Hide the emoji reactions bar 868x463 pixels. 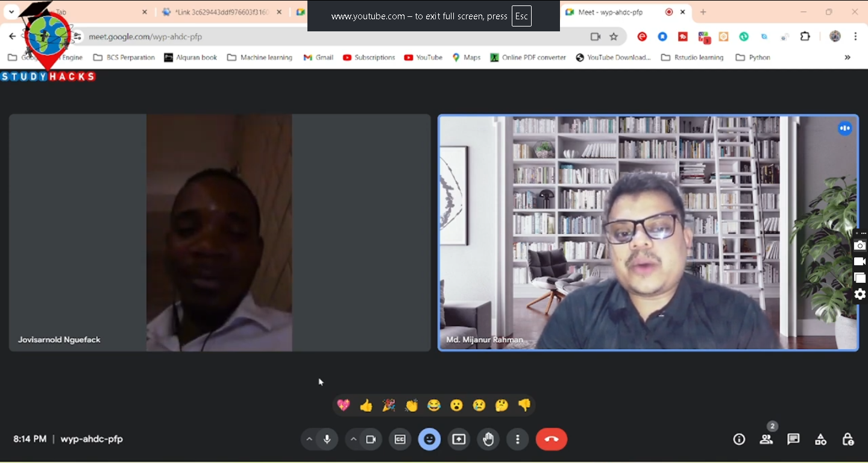click(x=429, y=439)
